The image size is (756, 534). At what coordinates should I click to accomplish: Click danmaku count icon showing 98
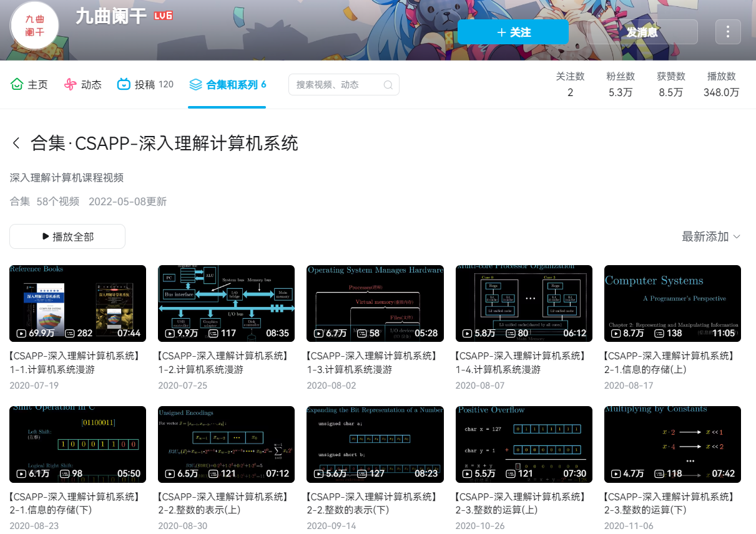pos(65,474)
